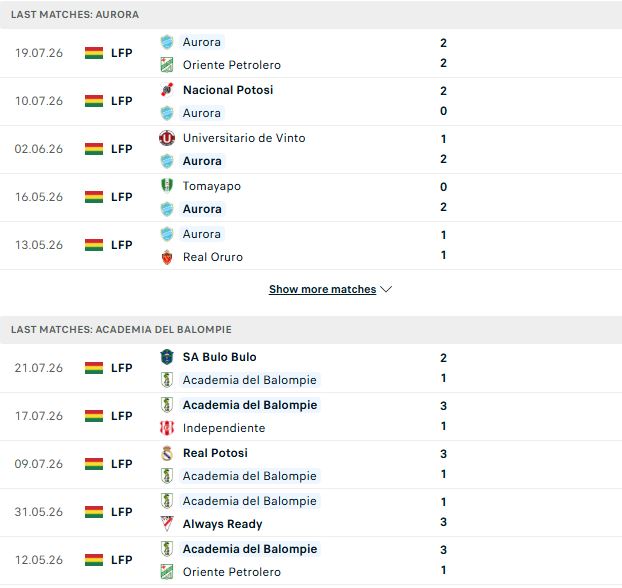Click the Nacional Potosi team logo

tap(167, 90)
